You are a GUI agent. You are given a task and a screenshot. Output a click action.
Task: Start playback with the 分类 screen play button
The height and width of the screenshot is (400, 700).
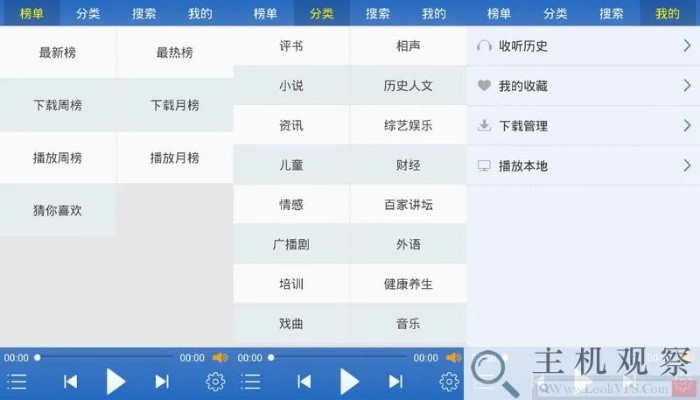pyautogui.click(x=350, y=382)
